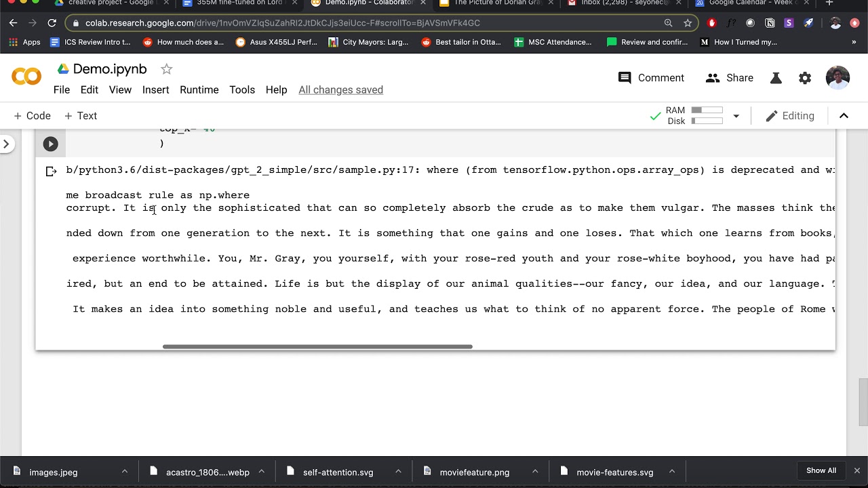The width and height of the screenshot is (868, 488).
Task: Star the Demo.ipynb notebook
Action: coord(167,69)
